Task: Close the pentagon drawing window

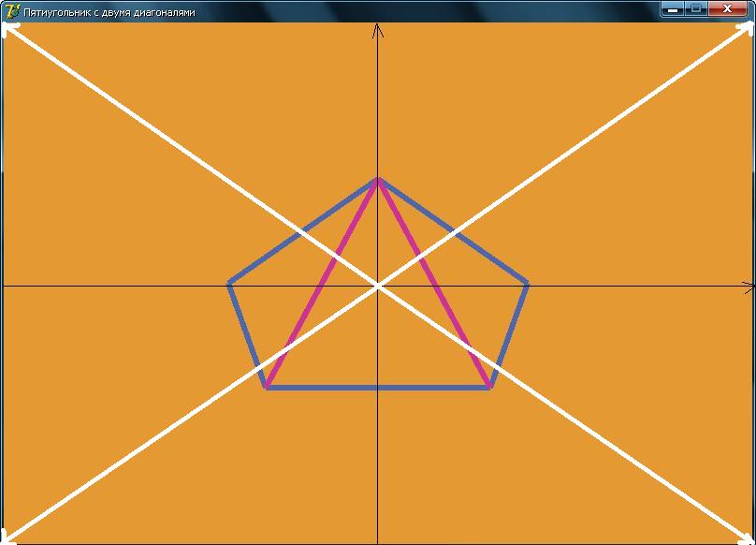Action: tap(727, 9)
